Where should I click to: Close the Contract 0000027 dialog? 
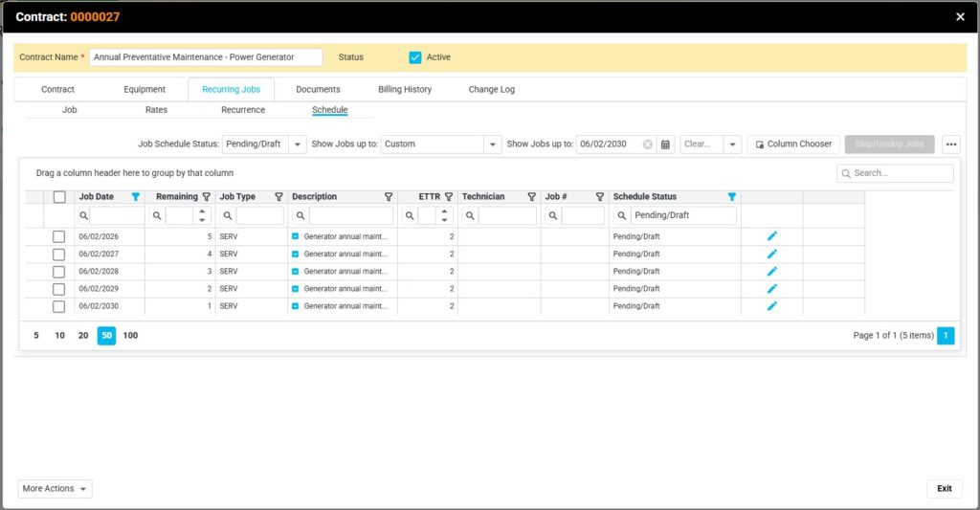click(960, 17)
